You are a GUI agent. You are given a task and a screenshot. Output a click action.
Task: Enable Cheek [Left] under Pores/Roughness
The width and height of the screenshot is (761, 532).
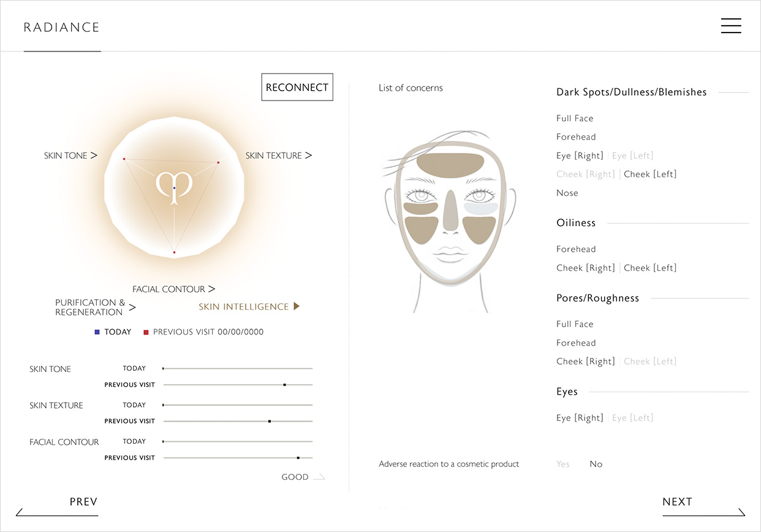650,362
